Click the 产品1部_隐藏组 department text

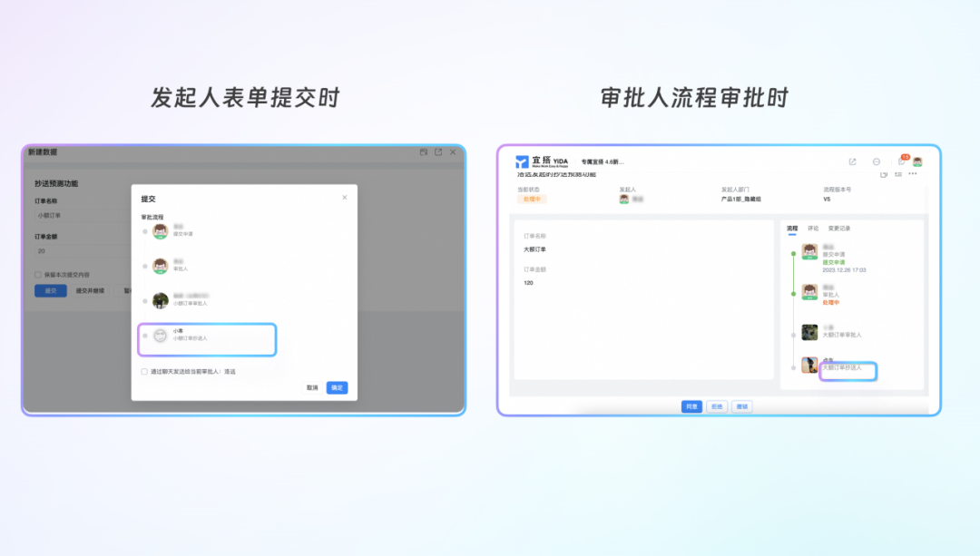point(741,200)
